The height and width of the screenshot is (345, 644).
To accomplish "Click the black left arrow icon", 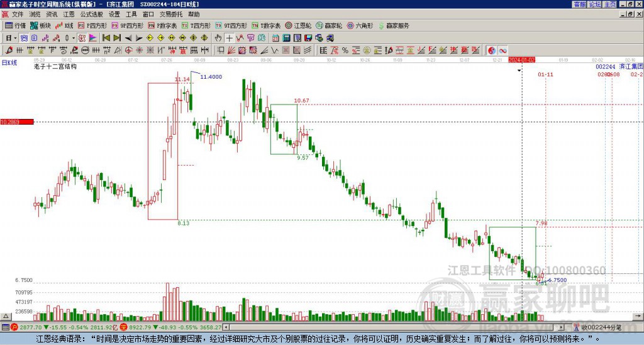I will click(x=128, y=38).
